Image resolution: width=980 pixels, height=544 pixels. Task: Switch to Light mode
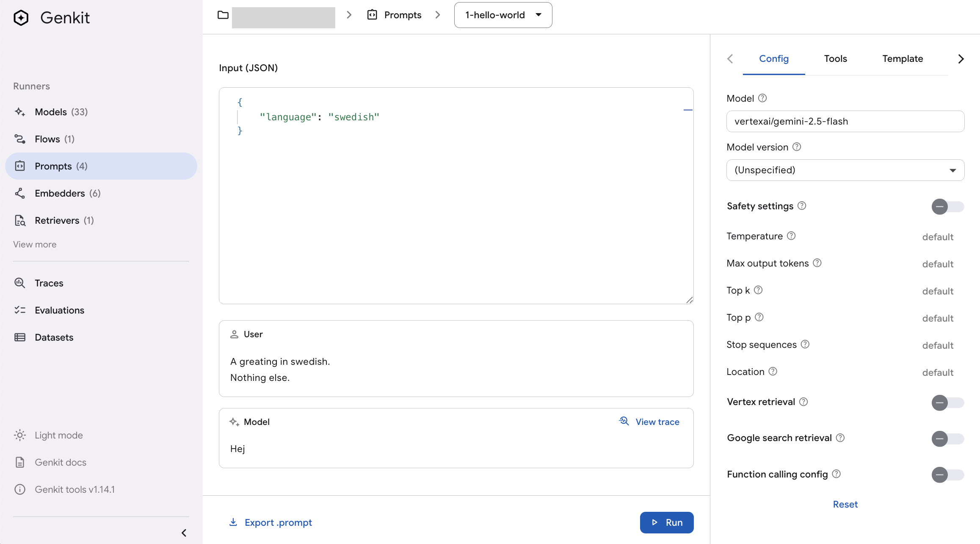click(58, 435)
